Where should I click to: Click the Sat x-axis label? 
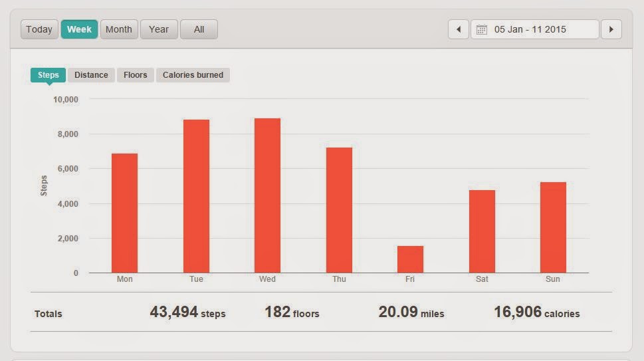click(482, 279)
